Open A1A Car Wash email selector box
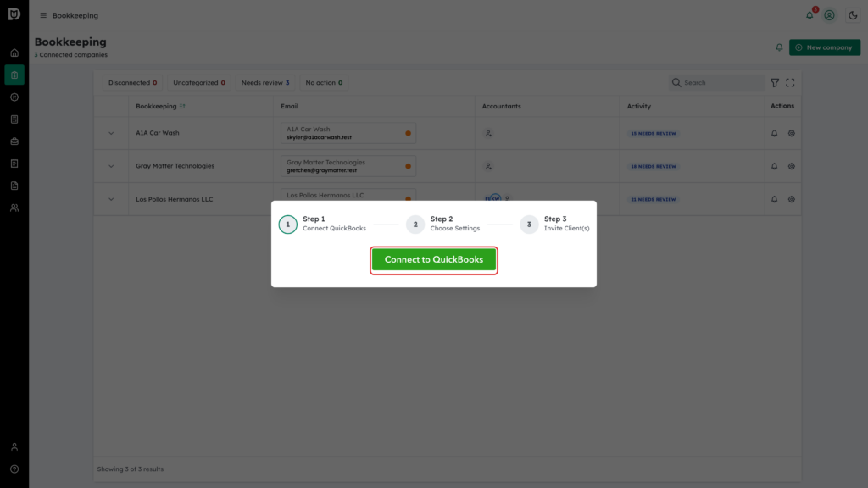 point(348,133)
